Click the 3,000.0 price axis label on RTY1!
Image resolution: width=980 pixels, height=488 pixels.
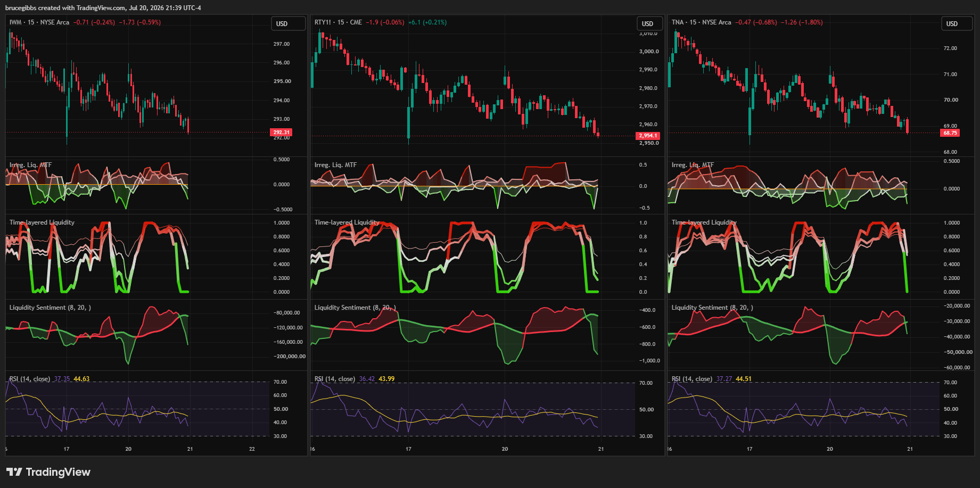(x=649, y=52)
